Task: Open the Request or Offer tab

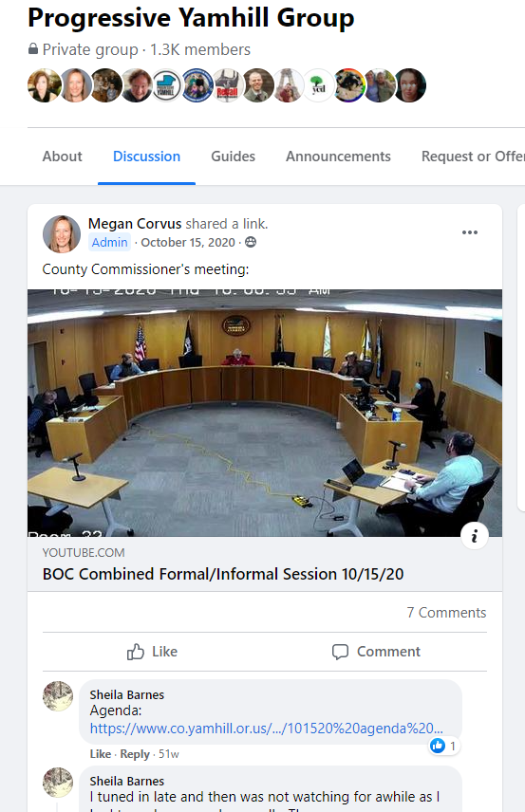Action: (473, 157)
